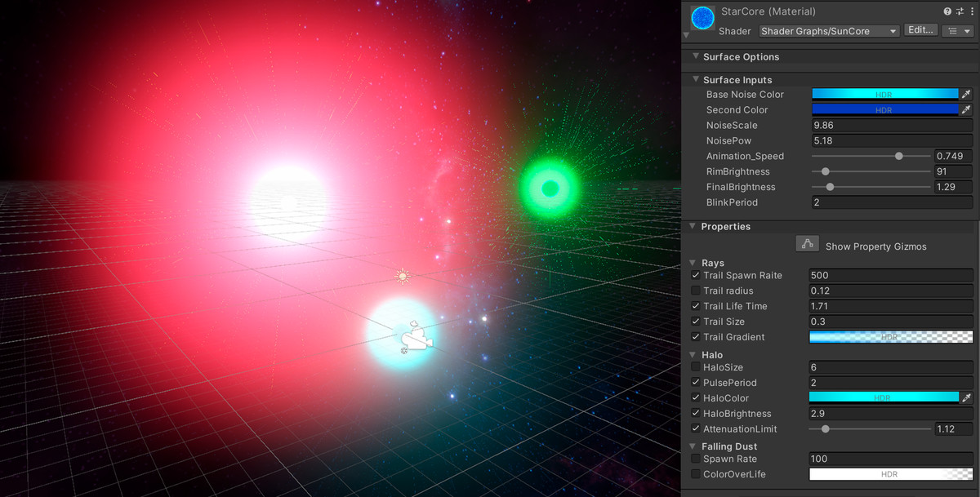Image resolution: width=980 pixels, height=497 pixels.
Task: Click the Animation_Speed value 0.749 field
Action: point(953,156)
